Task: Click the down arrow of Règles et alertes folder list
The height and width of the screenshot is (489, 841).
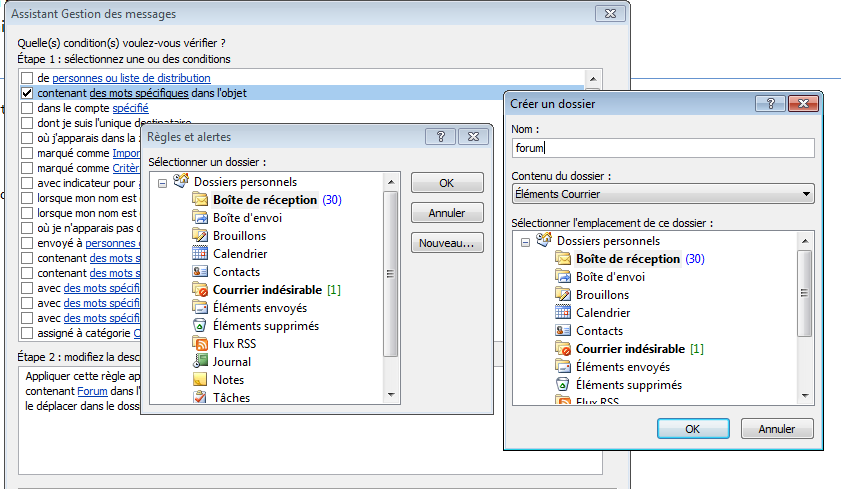Action: (391, 395)
